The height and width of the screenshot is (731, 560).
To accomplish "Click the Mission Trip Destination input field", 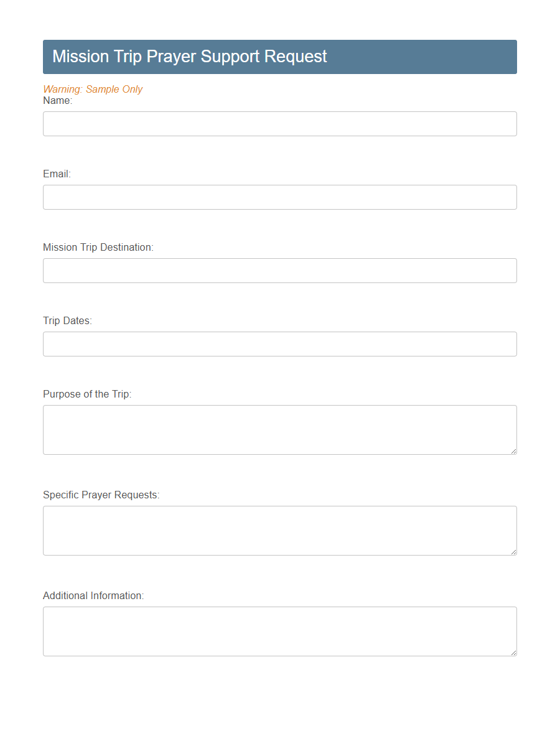I will coord(279,270).
